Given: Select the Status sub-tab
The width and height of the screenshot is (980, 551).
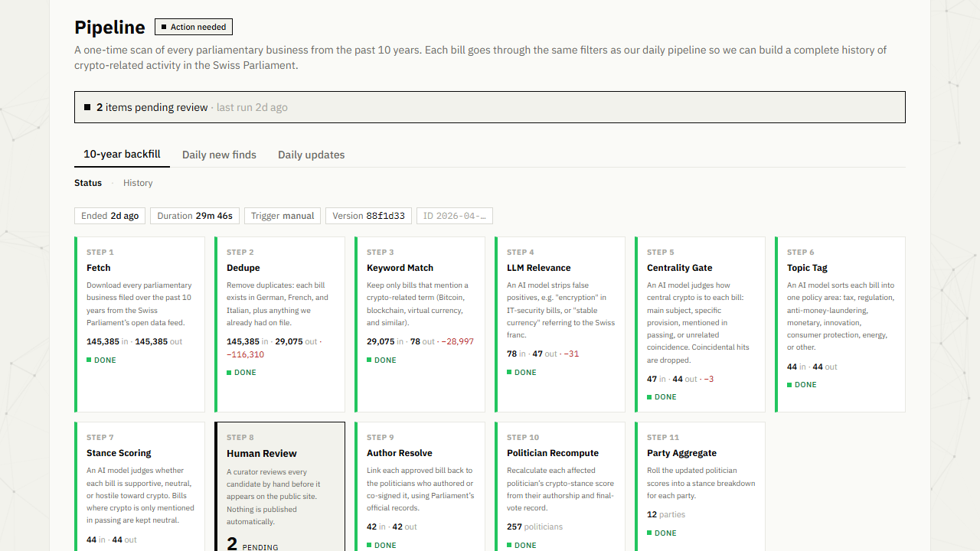Looking at the screenshot, I should coord(88,183).
